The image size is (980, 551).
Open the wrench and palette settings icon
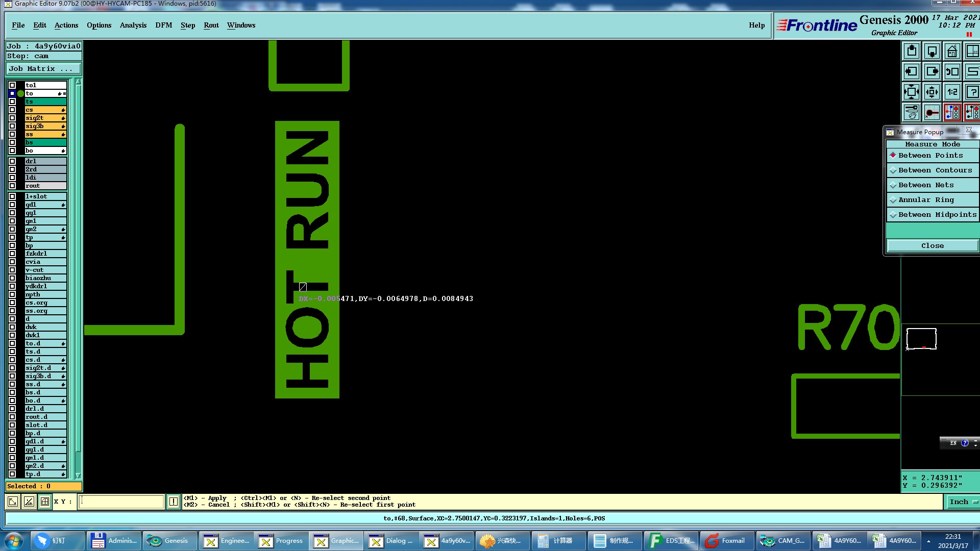coord(912,112)
